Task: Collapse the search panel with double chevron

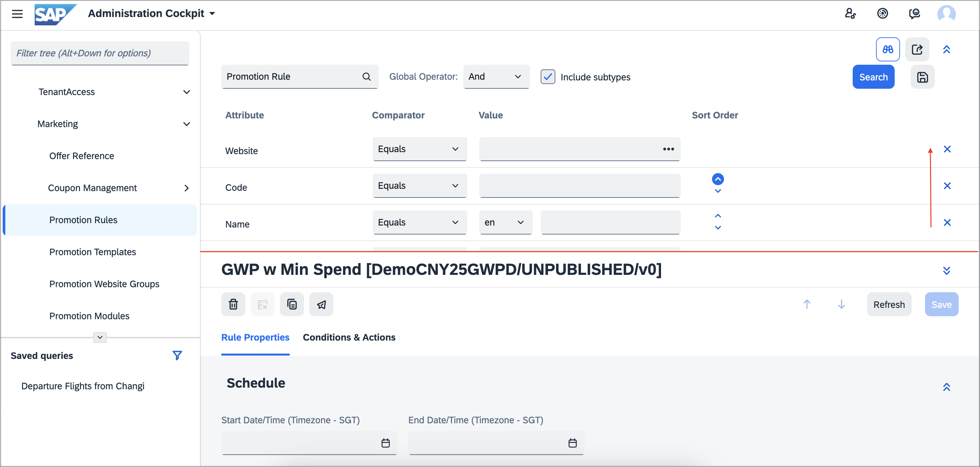Action: click(x=946, y=49)
